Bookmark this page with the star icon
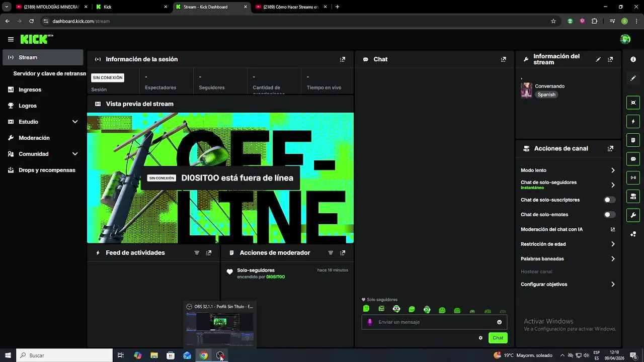 [553, 21]
